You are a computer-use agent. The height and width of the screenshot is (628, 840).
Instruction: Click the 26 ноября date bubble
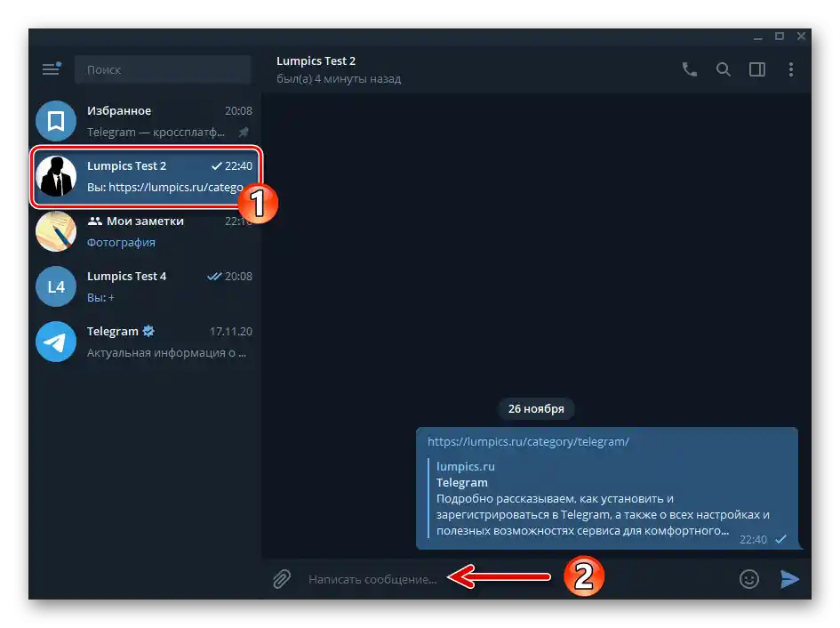[x=534, y=408]
